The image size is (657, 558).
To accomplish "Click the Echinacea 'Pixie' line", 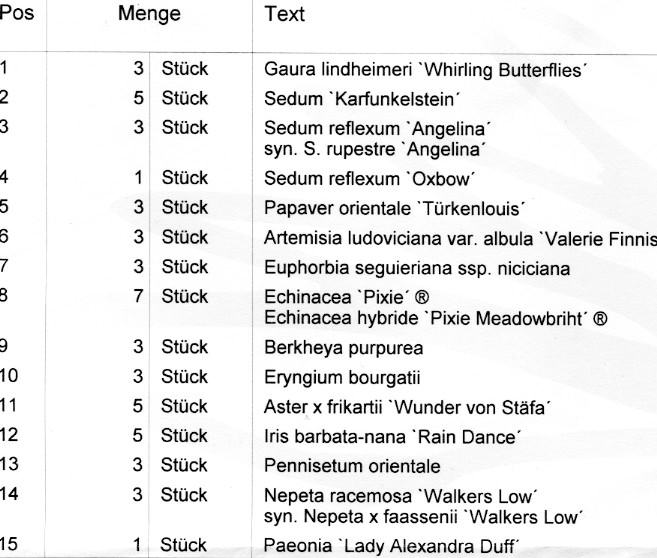I will (347, 297).
